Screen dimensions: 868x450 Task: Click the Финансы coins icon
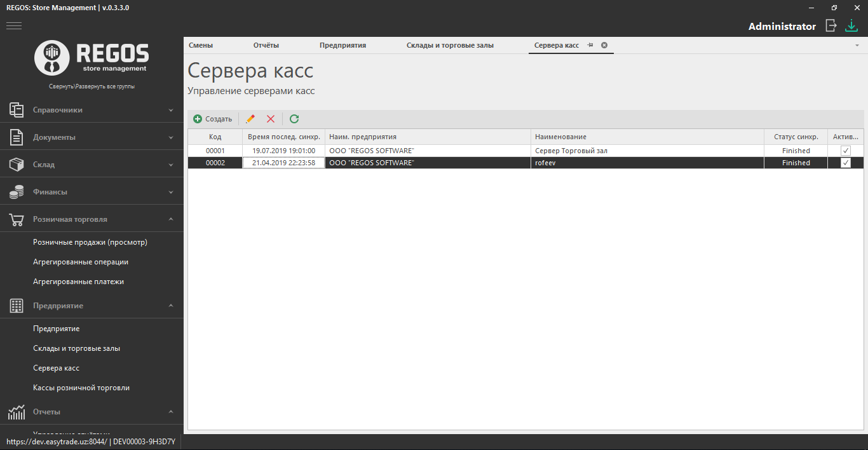17,191
